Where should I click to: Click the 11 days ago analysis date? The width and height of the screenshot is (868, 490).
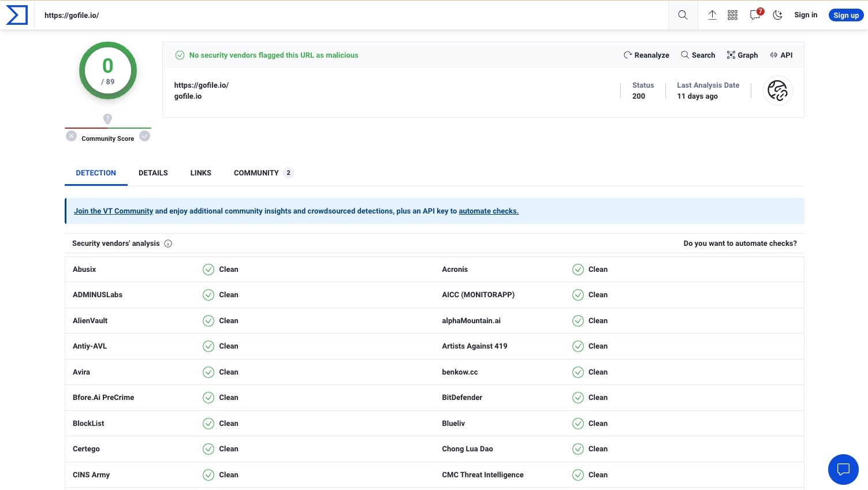pyautogui.click(x=698, y=96)
